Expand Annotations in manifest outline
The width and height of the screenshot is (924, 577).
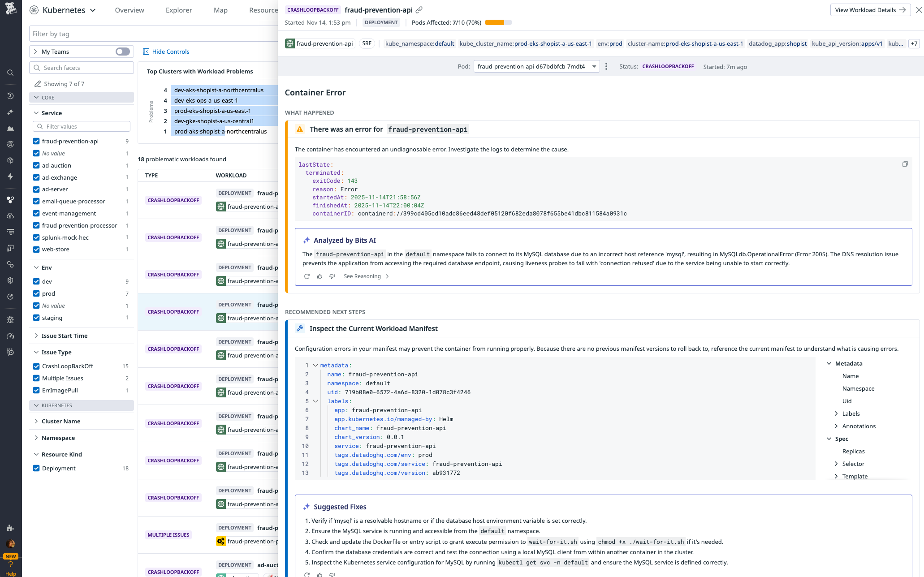coord(836,426)
